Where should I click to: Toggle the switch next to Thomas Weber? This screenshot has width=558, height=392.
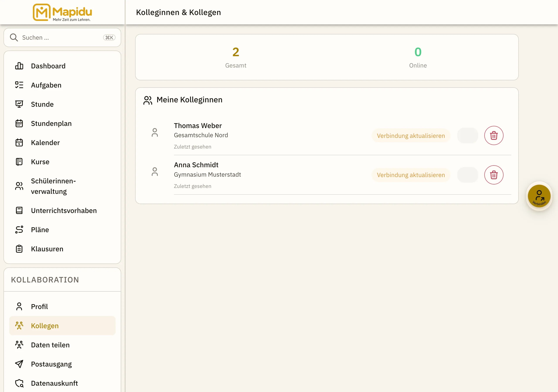[x=468, y=135]
